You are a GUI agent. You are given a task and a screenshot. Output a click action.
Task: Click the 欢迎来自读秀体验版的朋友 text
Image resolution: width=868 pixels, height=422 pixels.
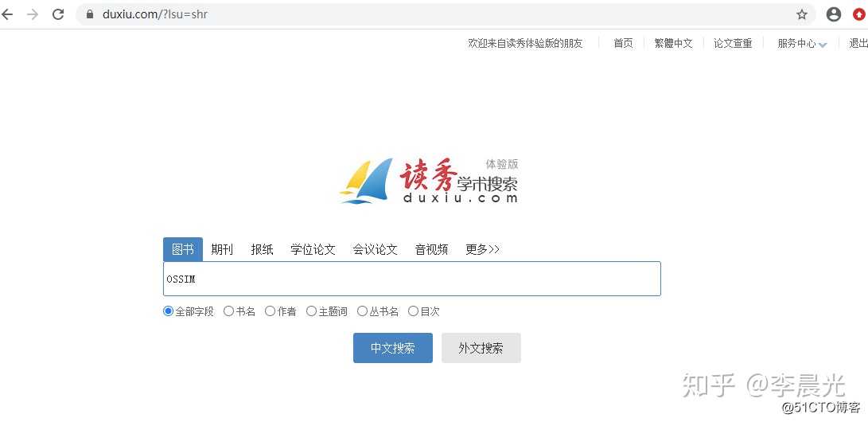click(525, 43)
